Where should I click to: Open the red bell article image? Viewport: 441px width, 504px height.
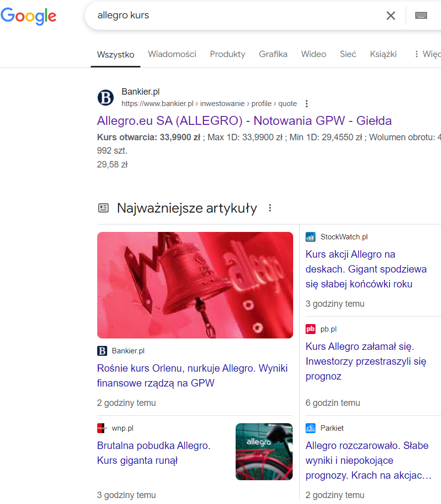[195, 285]
